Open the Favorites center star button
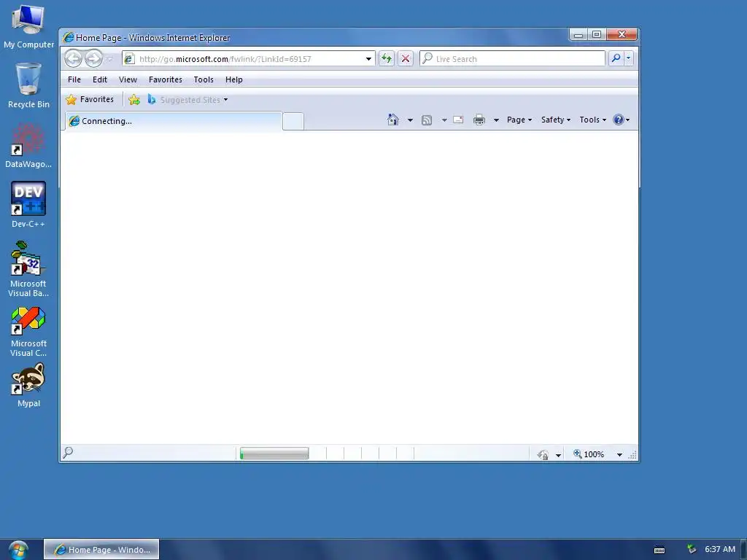Screen dimensions: 747x560 point(90,99)
